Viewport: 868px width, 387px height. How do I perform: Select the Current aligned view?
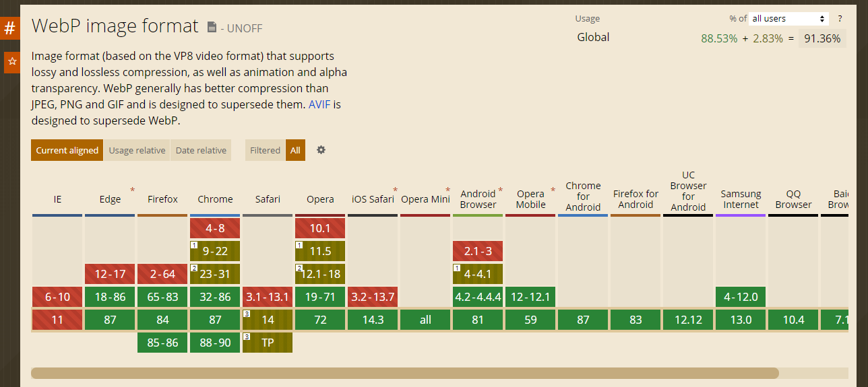(x=67, y=150)
